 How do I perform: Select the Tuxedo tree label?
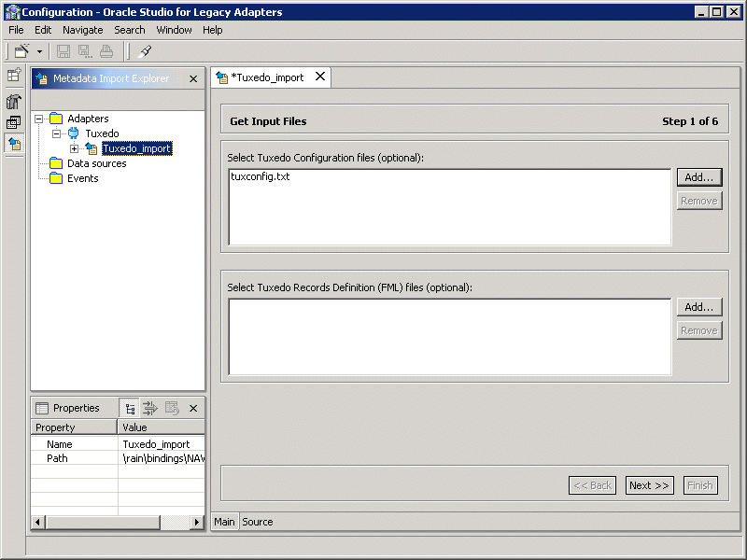(x=102, y=133)
